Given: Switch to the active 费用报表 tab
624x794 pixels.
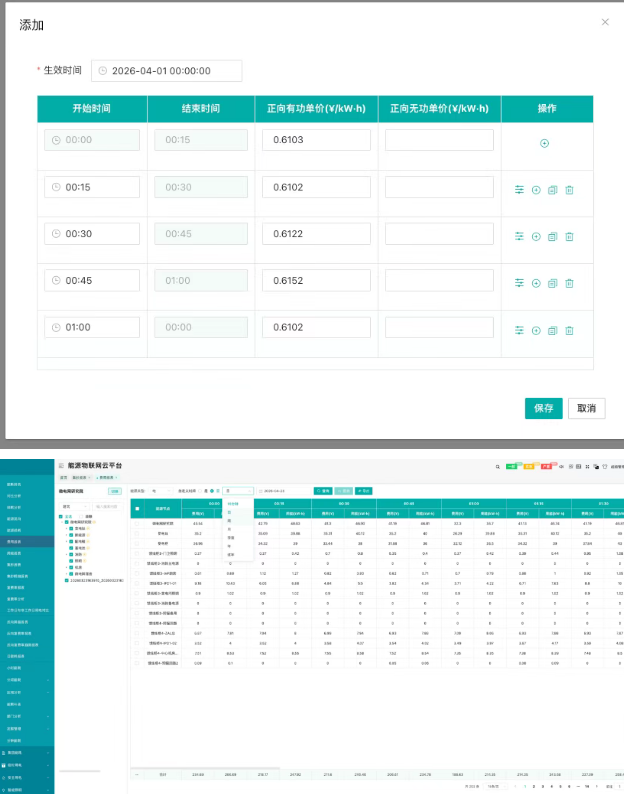Looking at the screenshot, I should click(107, 478).
